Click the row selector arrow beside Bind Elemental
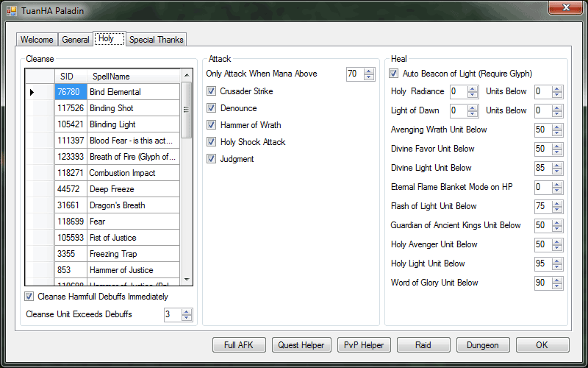The height and width of the screenshot is (368, 588). coord(32,92)
